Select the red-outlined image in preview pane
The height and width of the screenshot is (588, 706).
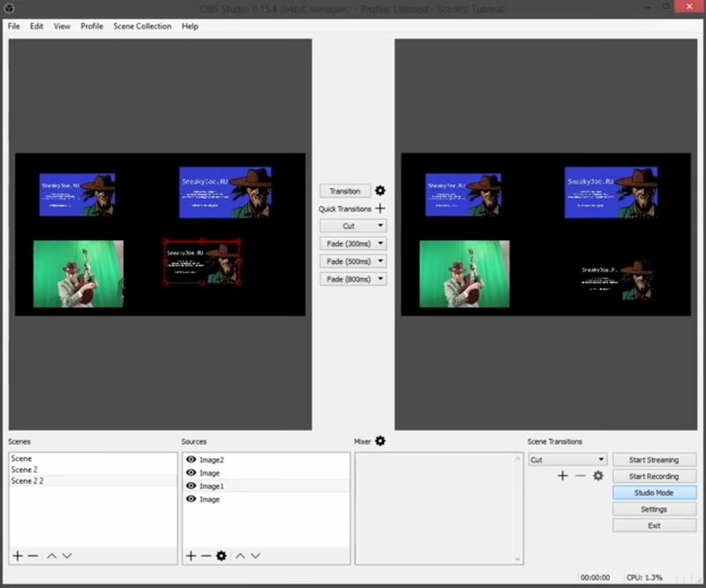[202, 262]
